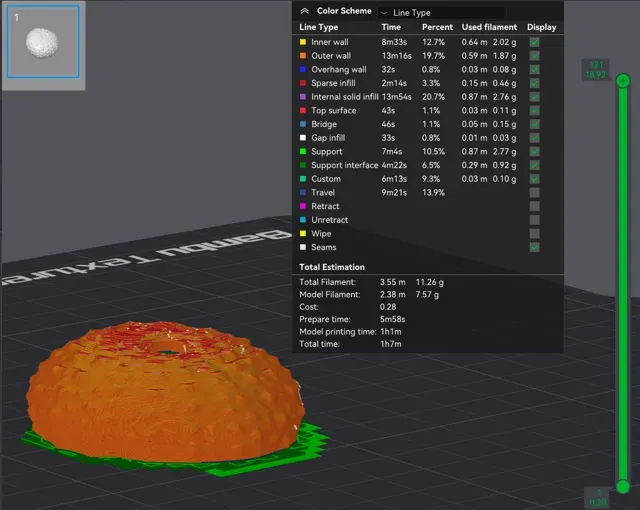Click the blue Overhang wall color swatch
Viewport: 640px width, 510px height.
(x=303, y=69)
